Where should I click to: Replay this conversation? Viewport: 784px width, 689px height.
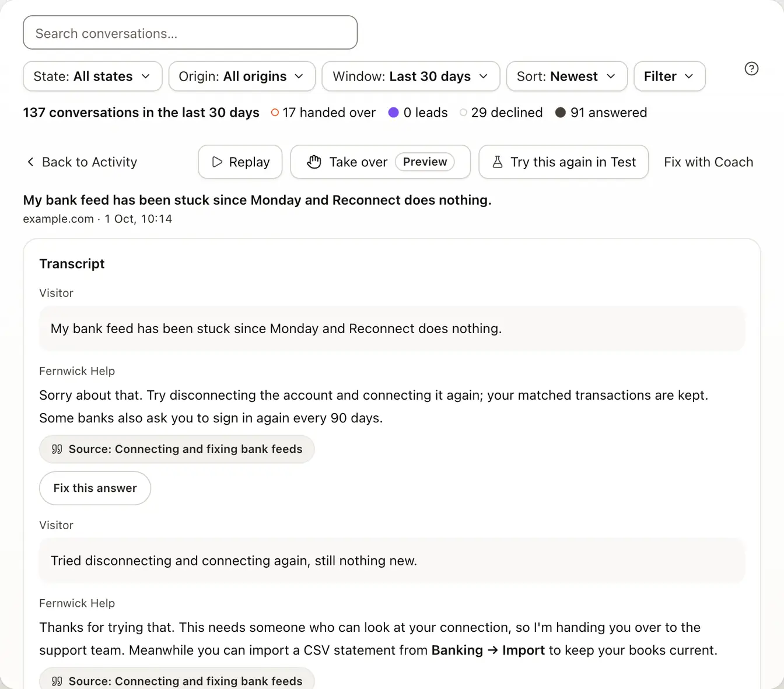240,162
